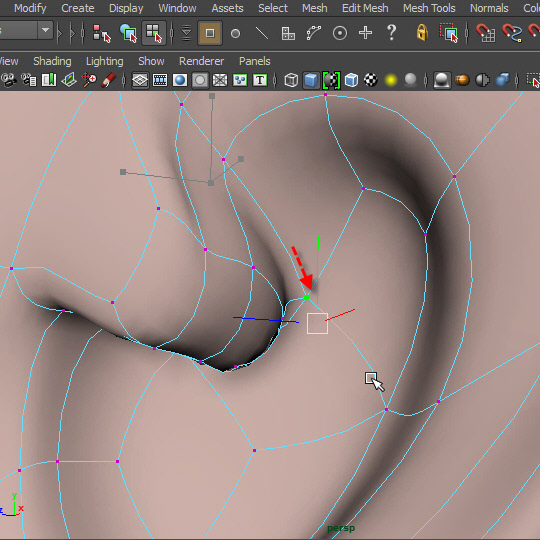This screenshot has width=540, height=540.
Task: Click the question mark selection mask icon
Action: click(392, 33)
